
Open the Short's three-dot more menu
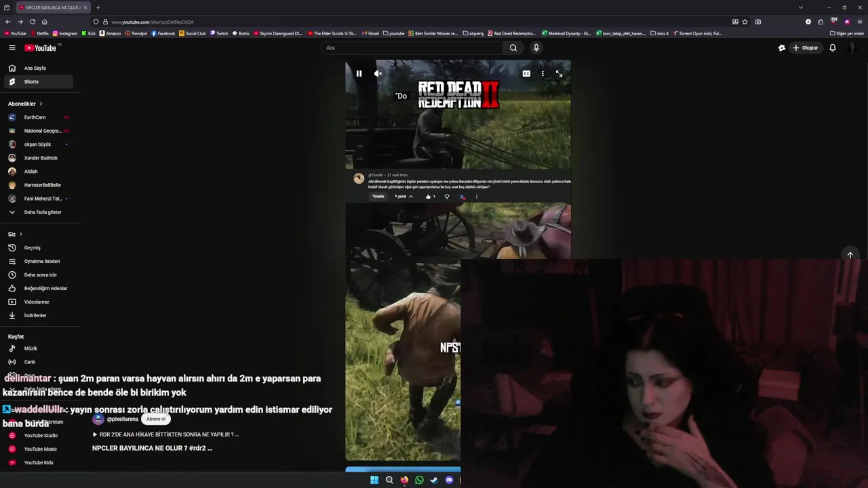[x=542, y=73]
